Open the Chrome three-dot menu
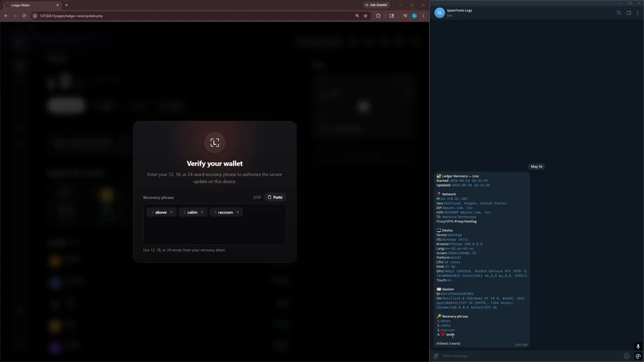Screen dimensions: 644x362 [x=423, y=16]
